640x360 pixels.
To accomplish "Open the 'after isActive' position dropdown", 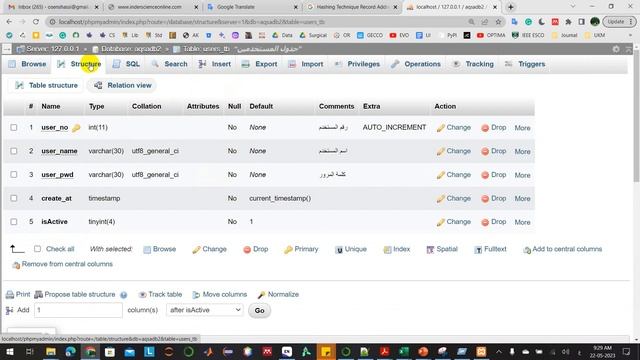I will pyautogui.click(x=204, y=310).
